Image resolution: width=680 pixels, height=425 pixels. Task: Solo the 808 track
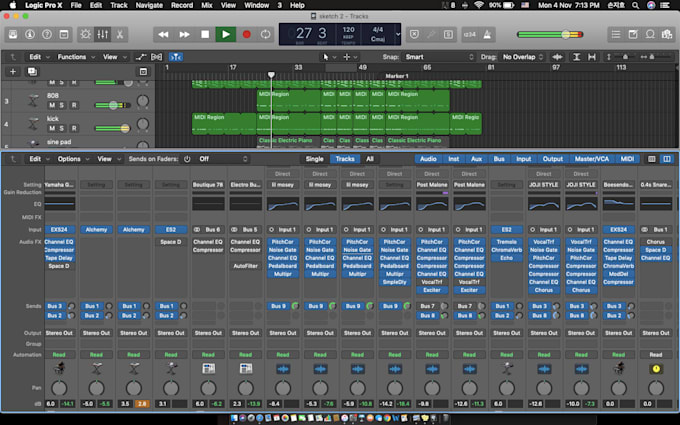click(x=62, y=105)
